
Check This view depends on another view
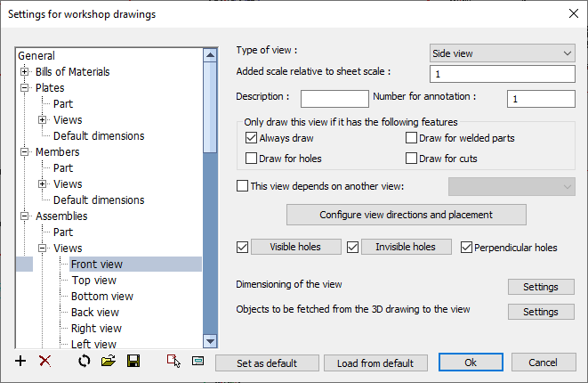[x=242, y=186]
